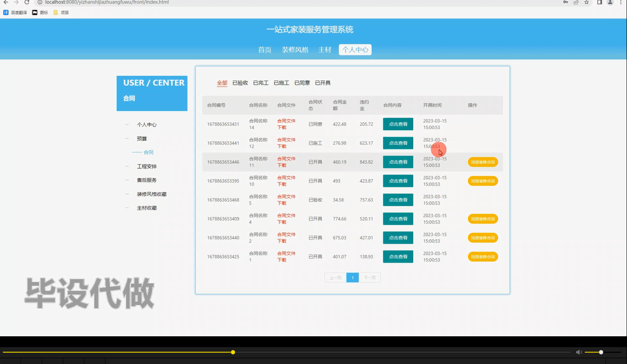The height and width of the screenshot is (364, 627).
Task: Click the bookmark star in the address bar
Action: (586, 2)
